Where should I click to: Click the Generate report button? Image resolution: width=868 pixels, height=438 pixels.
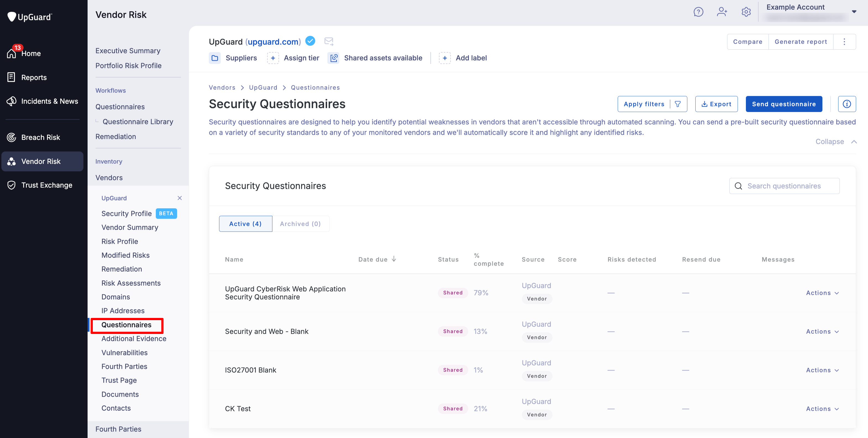801,42
